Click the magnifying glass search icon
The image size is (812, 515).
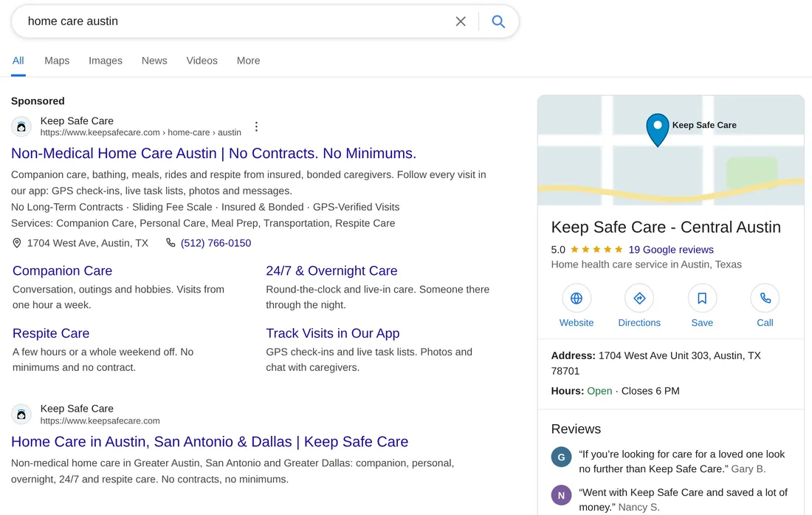pyautogui.click(x=498, y=21)
